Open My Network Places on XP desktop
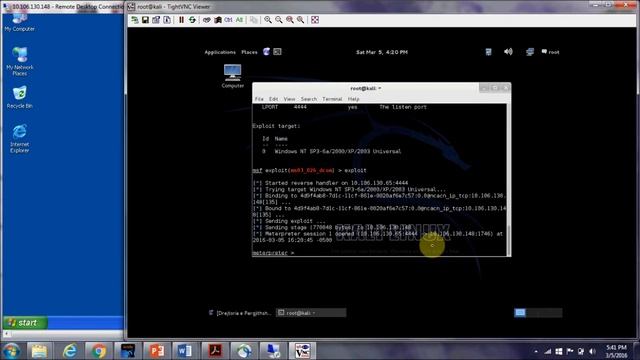 (20, 62)
